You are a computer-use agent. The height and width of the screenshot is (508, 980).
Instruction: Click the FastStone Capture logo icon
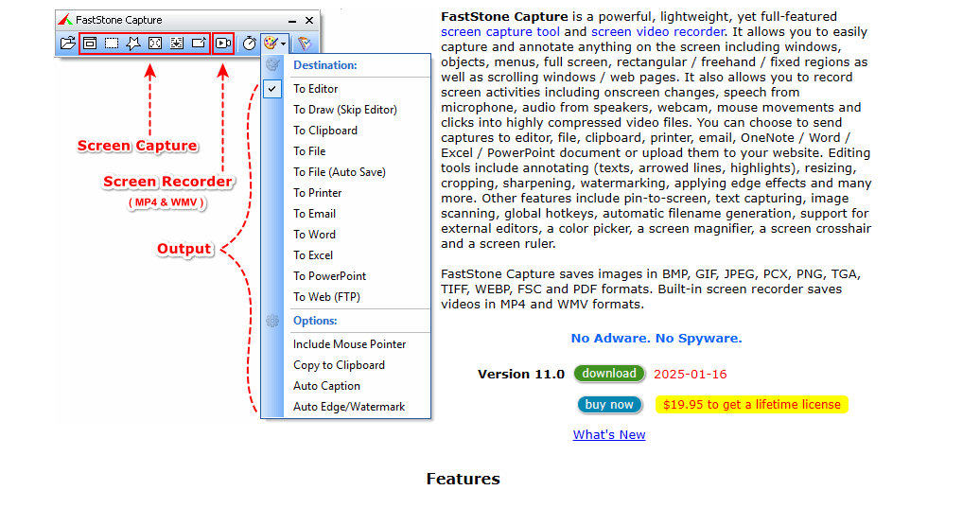tap(65, 20)
